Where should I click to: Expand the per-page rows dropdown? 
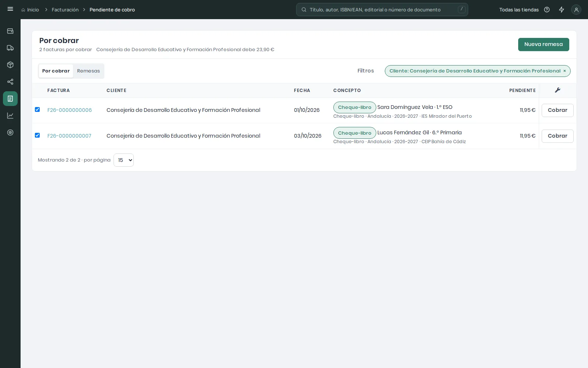pyautogui.click(x=123, y=160)
